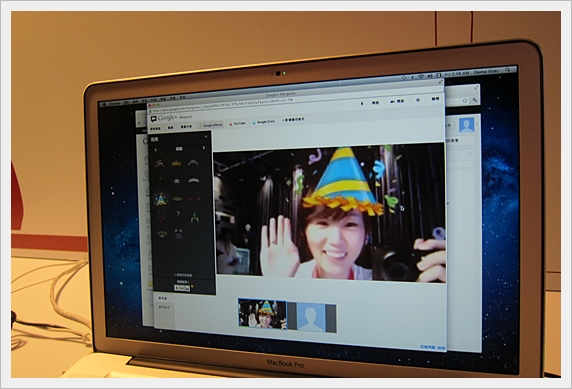The height and width of the screenshot is (389, 572).
Task: Turn off the camera in Hangouts toolbar
Action: (397, 101)
